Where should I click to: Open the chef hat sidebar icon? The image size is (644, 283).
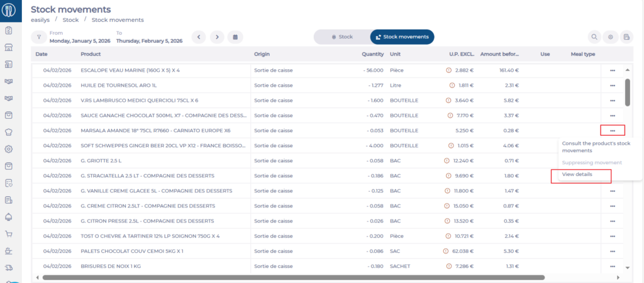pyautogui.click(x=9, y=132)
